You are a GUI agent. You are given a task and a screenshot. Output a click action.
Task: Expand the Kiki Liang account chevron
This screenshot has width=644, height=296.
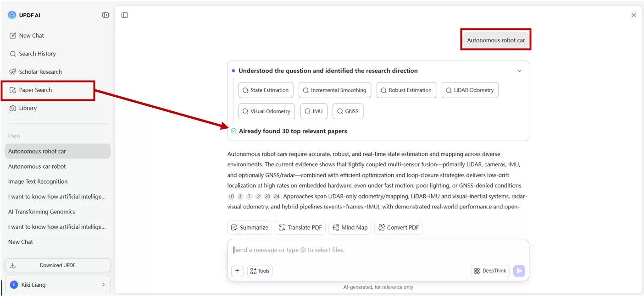(x=103, y=285)
